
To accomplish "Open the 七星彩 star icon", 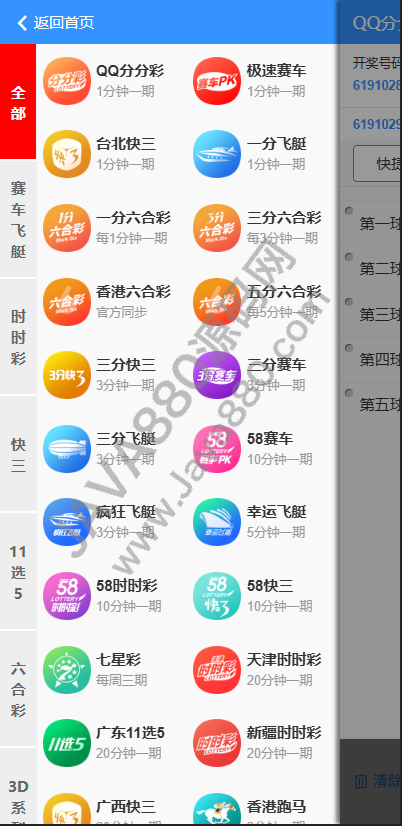I will click(x=67, y=670).
